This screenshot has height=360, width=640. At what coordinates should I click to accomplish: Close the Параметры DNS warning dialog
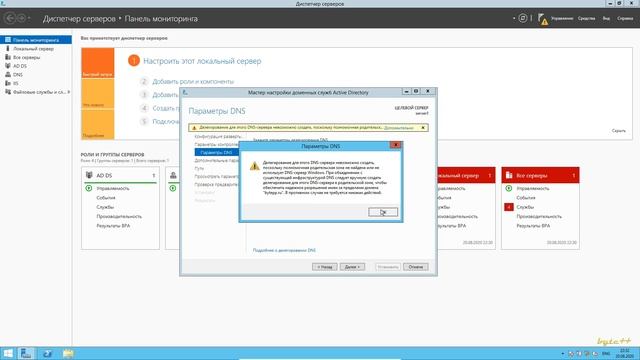pyautogui.click(x=395, y=145)
